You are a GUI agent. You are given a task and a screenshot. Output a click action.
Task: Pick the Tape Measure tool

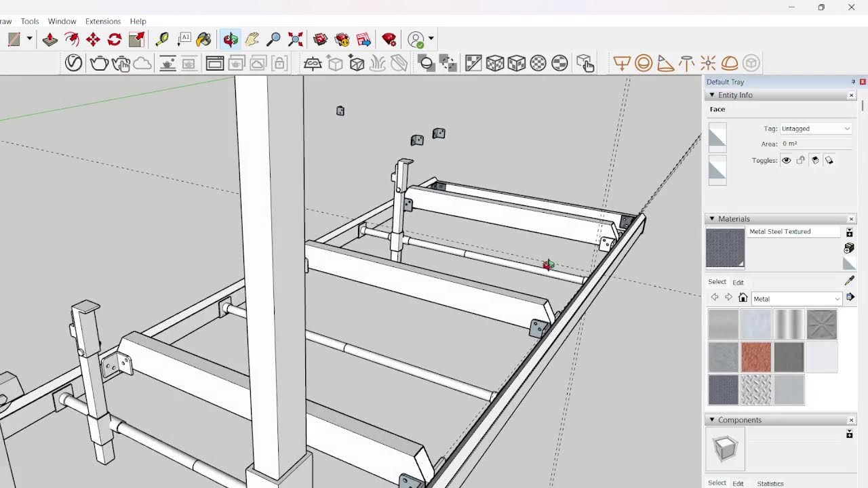(162, 39)
